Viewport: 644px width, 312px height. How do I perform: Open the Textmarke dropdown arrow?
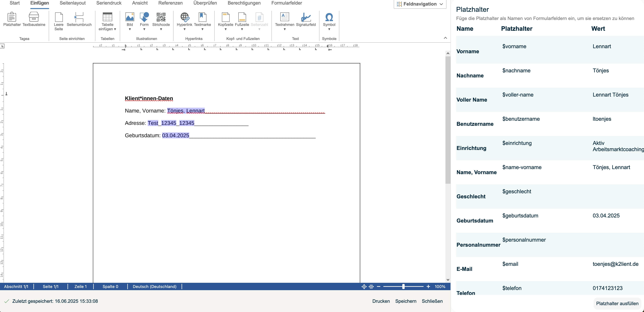click(x=202, y=29)
